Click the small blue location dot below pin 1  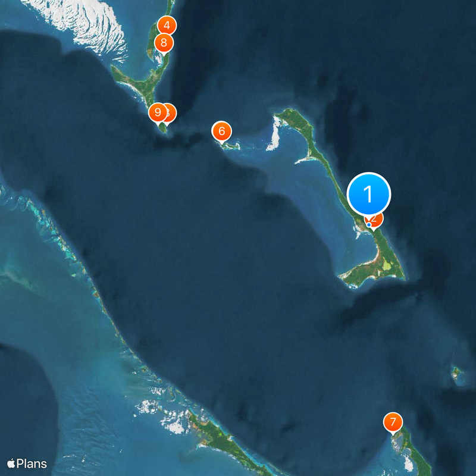pos(369,225)
